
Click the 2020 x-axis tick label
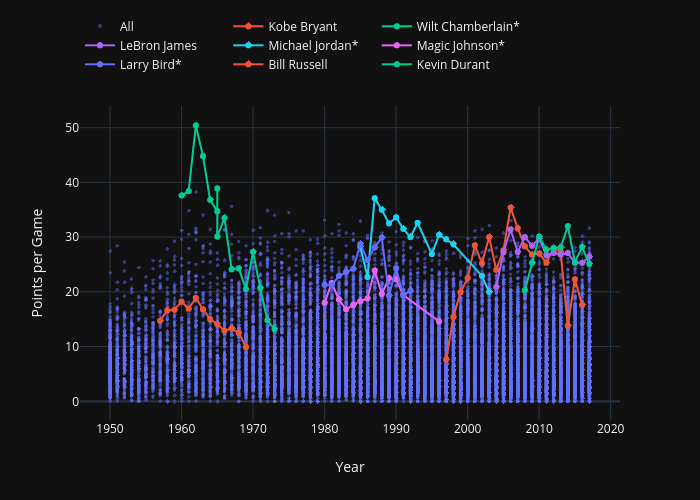[611, 428]
